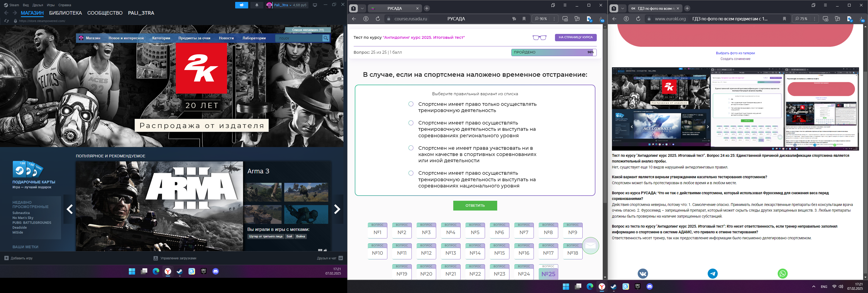Click the Telegram share icon
This screenshot has height=293, width=868.
712,273
